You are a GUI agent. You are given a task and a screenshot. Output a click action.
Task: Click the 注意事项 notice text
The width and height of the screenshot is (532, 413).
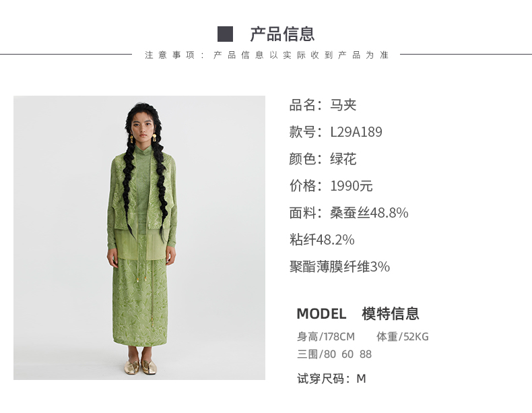click(267, 55)
